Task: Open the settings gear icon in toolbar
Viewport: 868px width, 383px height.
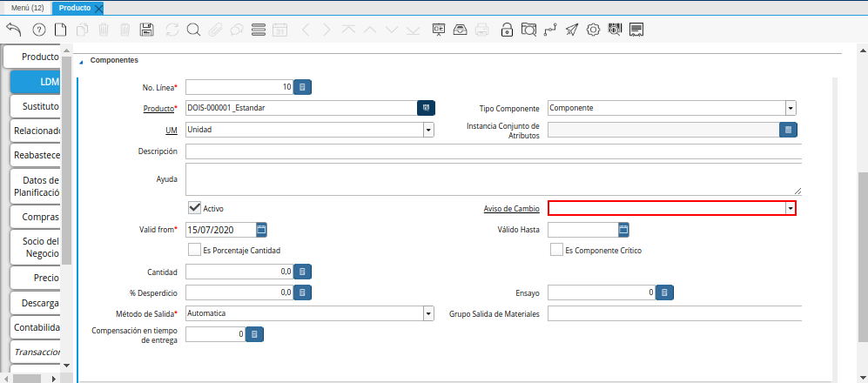Action: [x=593, y=30]
